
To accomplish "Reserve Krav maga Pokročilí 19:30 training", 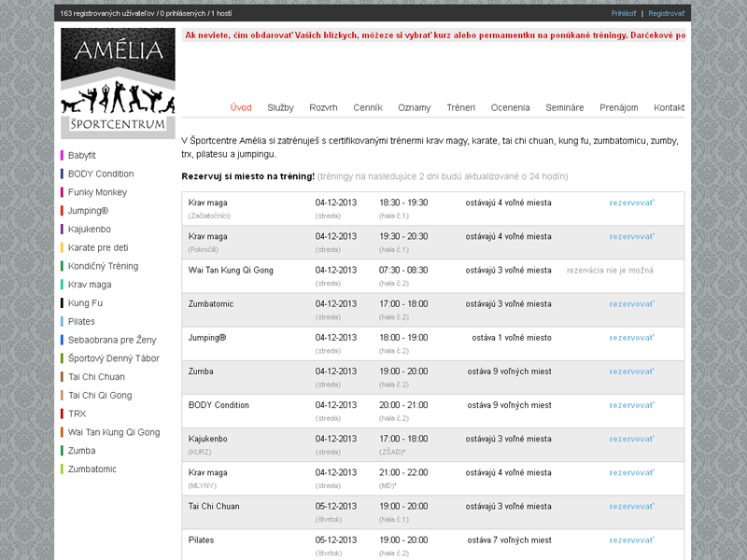I will (632, 237).
